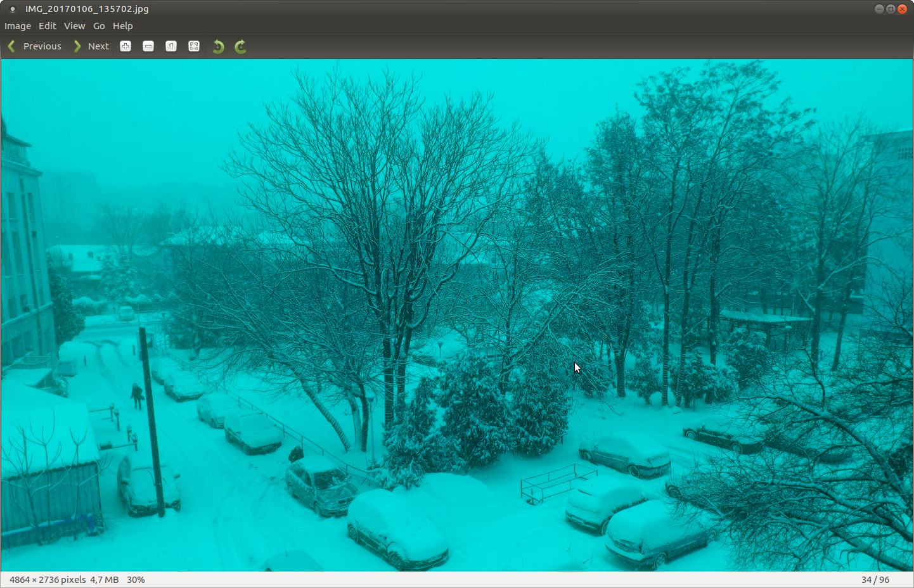Screen dimensions: 914x588
Task: Open the Help menu
Action: (x=123, y=26)
